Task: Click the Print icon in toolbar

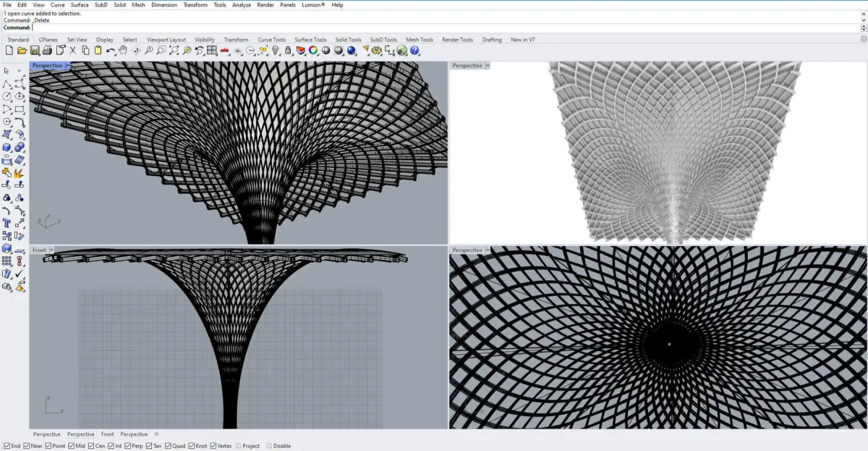Action: [x=47, y=51]
